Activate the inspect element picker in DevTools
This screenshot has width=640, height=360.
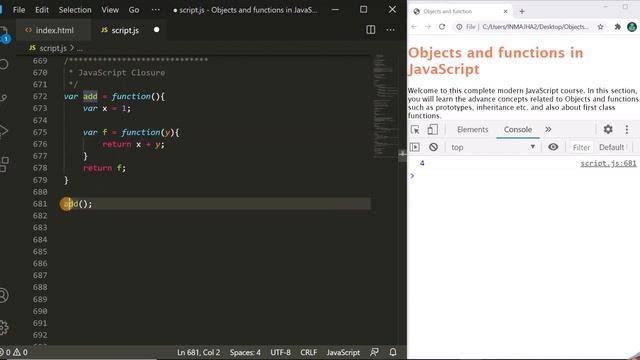click(415, 129)
